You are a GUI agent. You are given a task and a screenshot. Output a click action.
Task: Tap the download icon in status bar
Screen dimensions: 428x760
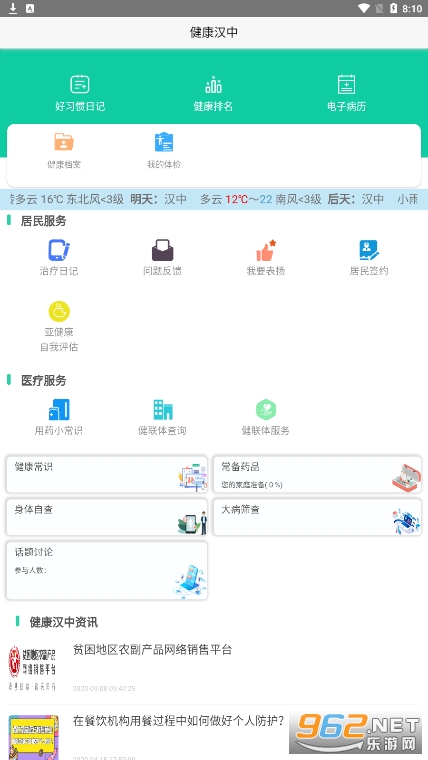pos(13,9)
